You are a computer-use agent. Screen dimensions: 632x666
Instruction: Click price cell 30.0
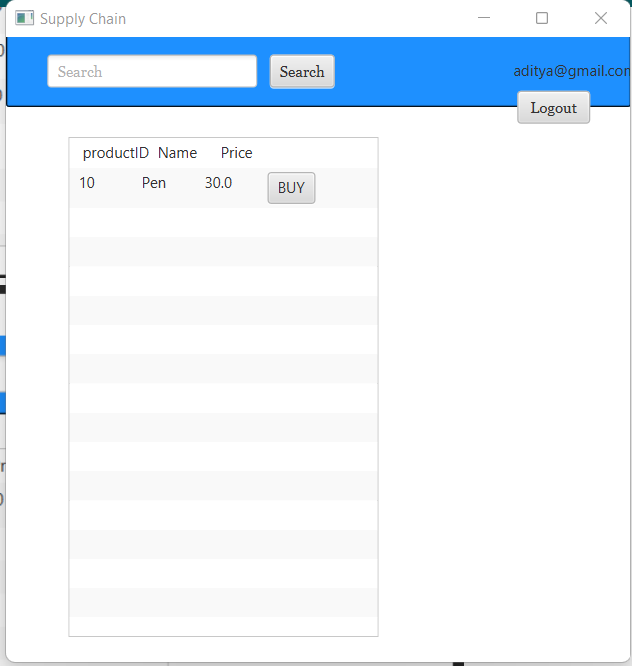pos(218,183)
